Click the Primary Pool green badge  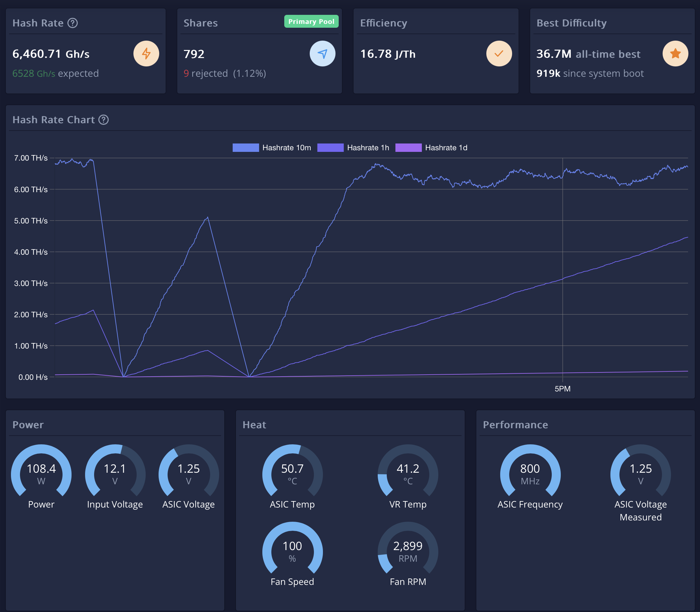click(311, 22)
